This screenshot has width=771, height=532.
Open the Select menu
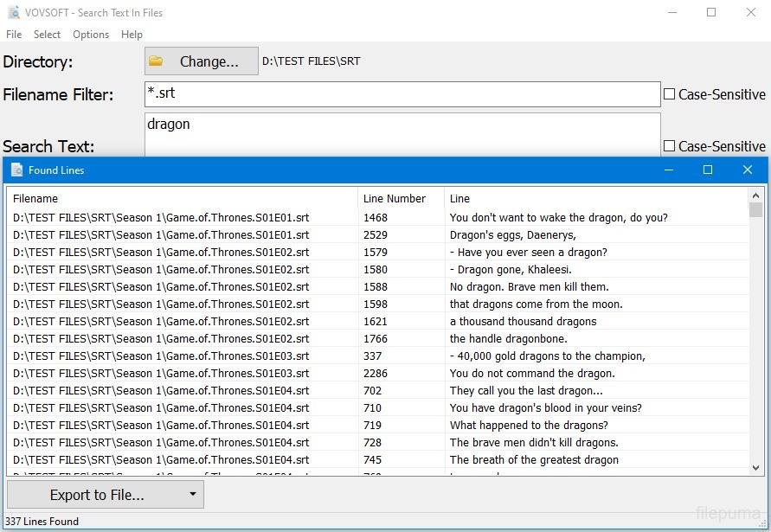47,35
